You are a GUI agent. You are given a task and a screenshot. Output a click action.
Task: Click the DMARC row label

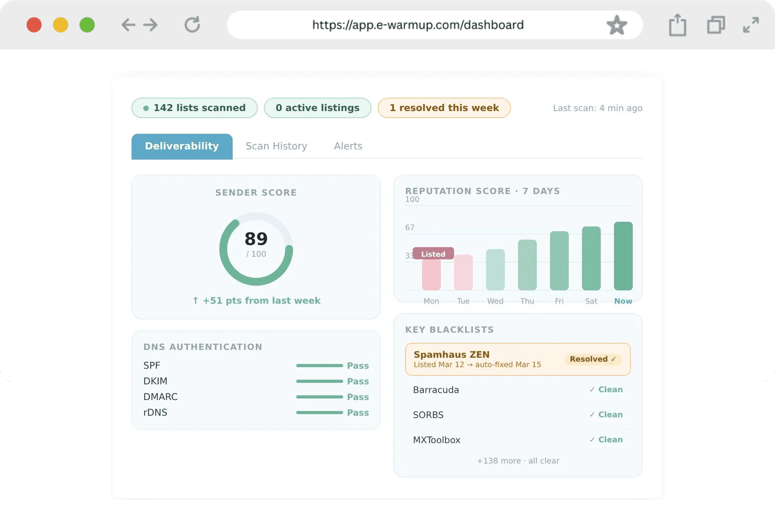click(x=160, y=397)
